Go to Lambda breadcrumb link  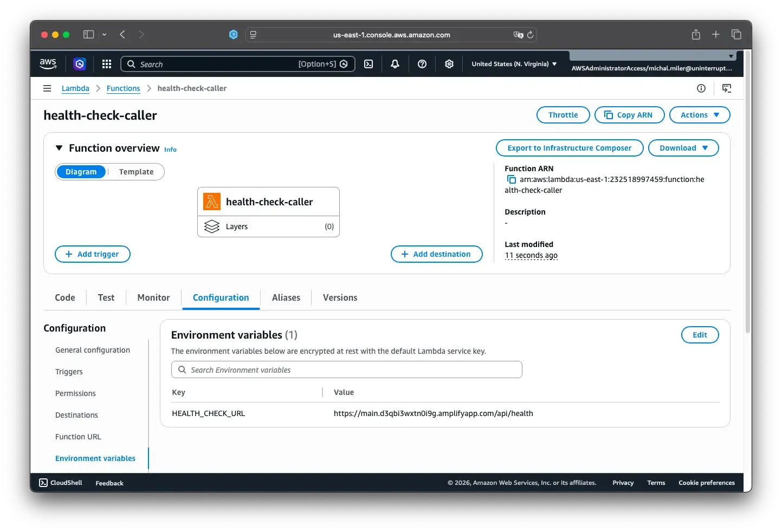(x=75, y=88)
